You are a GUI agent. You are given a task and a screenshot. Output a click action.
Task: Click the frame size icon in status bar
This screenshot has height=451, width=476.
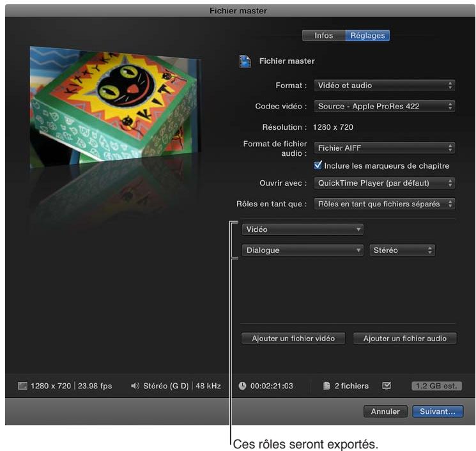tap(22, 386)
